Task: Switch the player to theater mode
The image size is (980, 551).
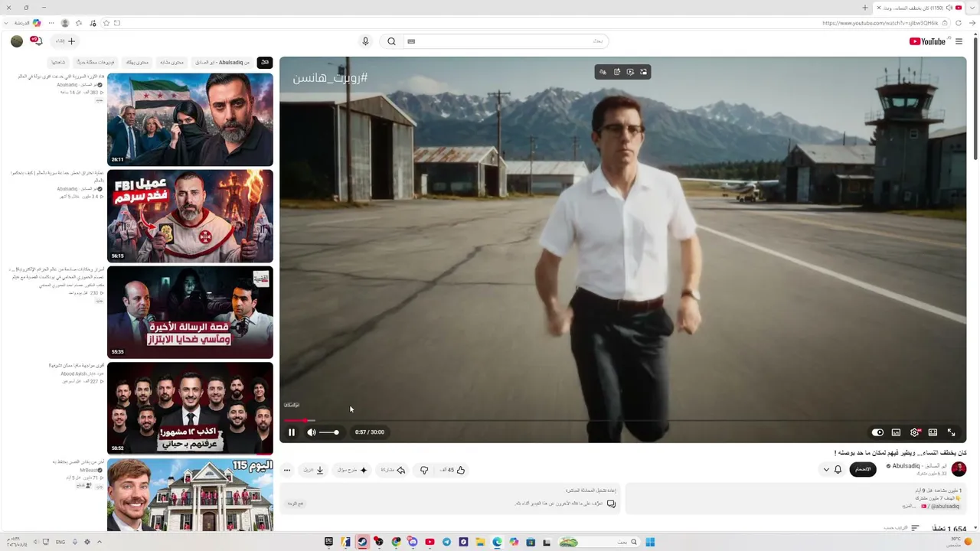Action: [x=933, y=432]
